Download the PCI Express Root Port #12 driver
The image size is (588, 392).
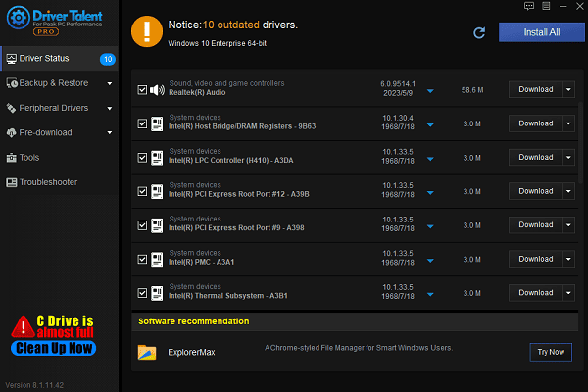535,191
